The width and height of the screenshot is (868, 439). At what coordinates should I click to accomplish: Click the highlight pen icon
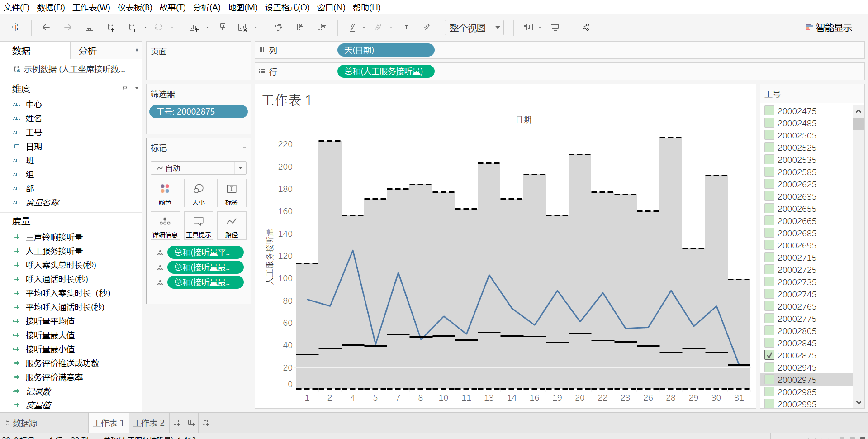(352, 27)
